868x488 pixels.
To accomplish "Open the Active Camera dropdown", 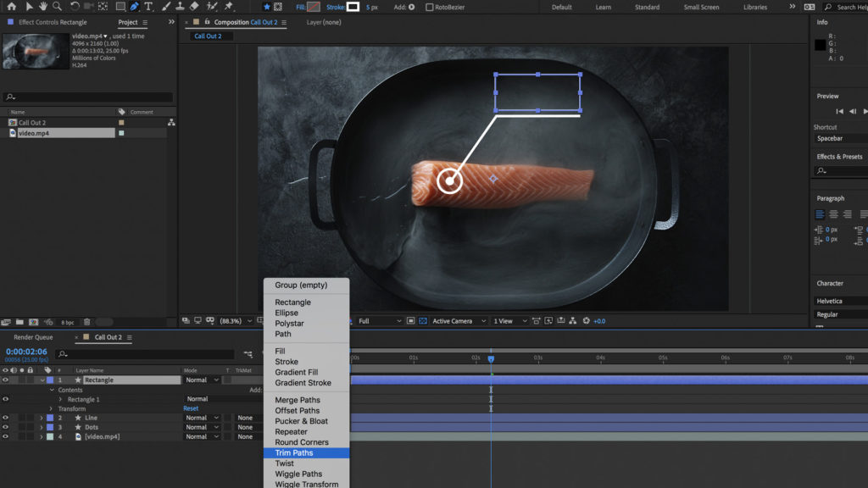I will click(x=458, y=321).
